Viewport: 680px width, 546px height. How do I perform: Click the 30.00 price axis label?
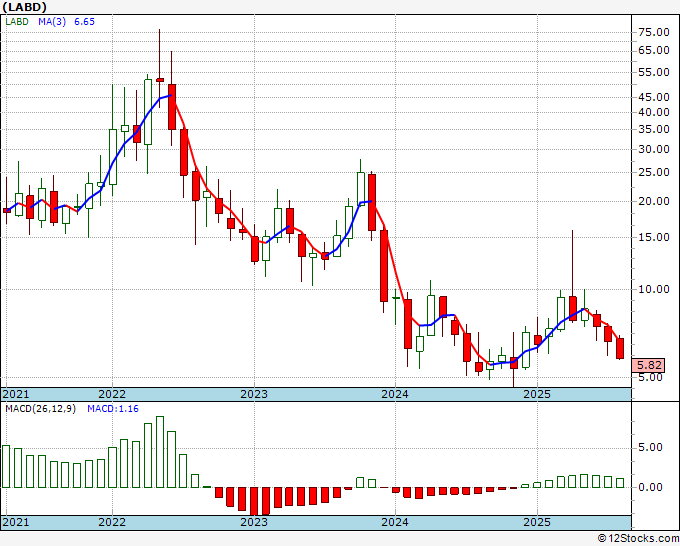pyautogui.click(x=654, y=149)
